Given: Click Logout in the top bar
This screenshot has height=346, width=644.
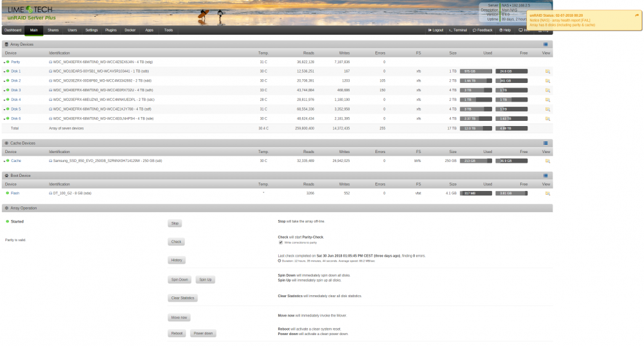Looking at the screenshot, I should (436, 30).
